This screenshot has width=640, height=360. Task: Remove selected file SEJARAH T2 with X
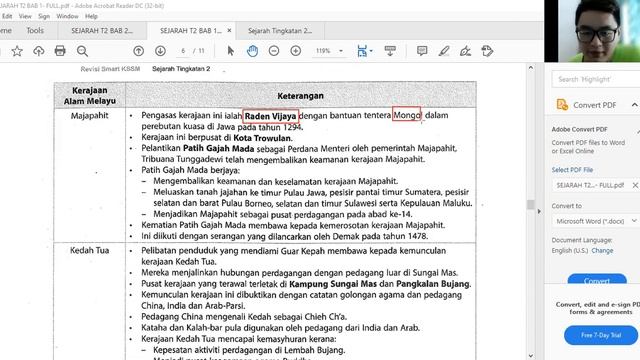click(635, 185)
